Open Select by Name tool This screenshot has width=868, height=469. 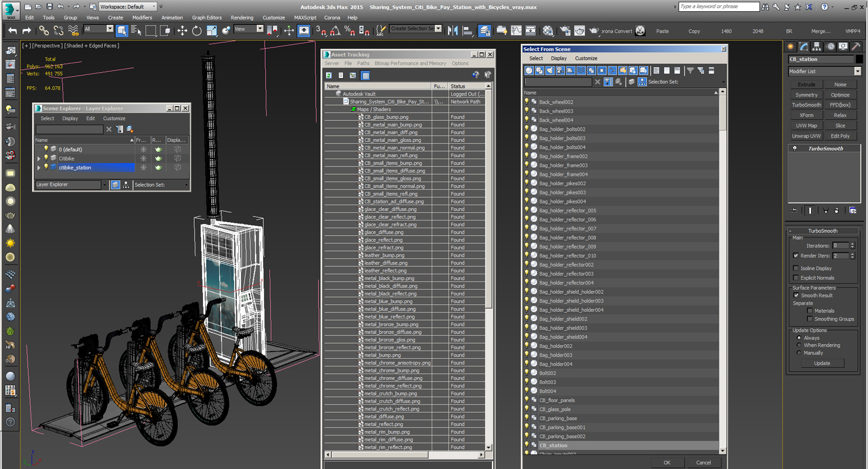[x=136, y=30]
